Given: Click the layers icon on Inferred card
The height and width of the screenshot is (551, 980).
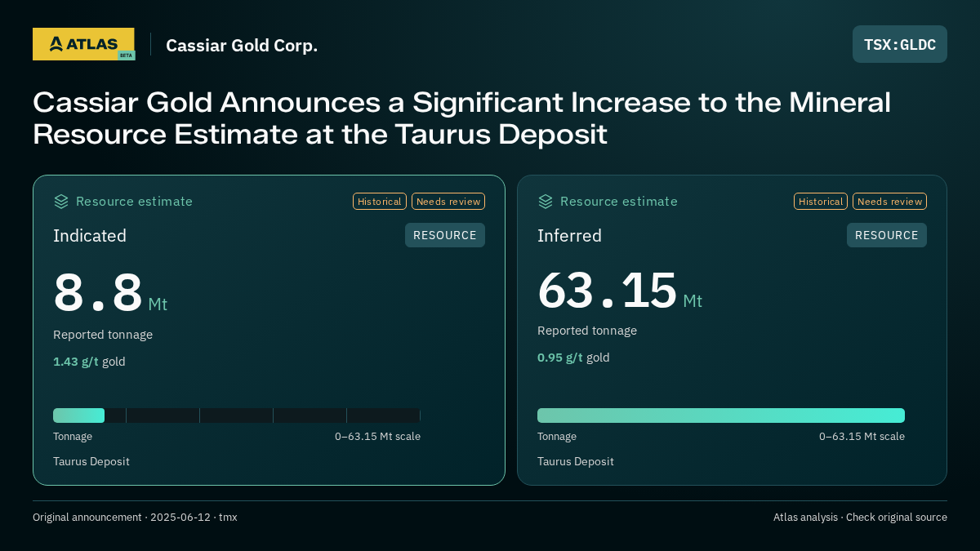Looking at the screenshot, I should (546, 202).
